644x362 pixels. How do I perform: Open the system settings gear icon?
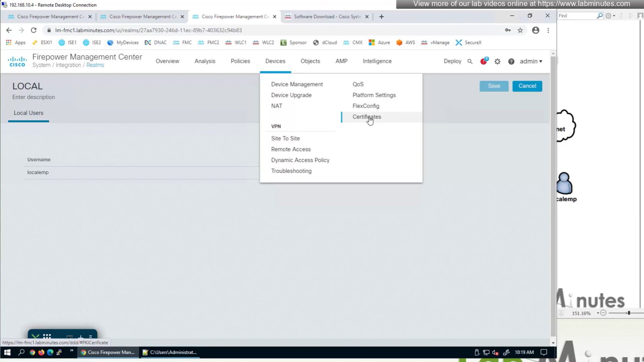tap(497, 61)
